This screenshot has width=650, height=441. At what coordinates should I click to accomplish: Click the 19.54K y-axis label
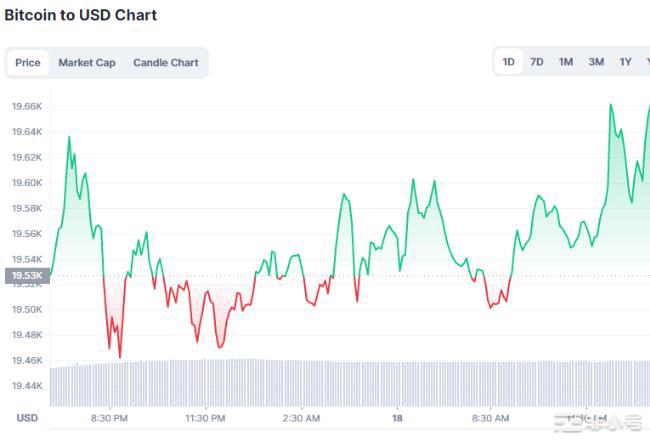pos(27,259)
